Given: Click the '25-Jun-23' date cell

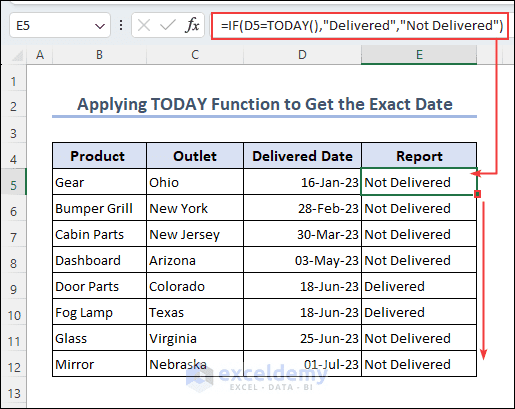Looking at the screenshot, I should pyautogui.click(x=302, y=338).
